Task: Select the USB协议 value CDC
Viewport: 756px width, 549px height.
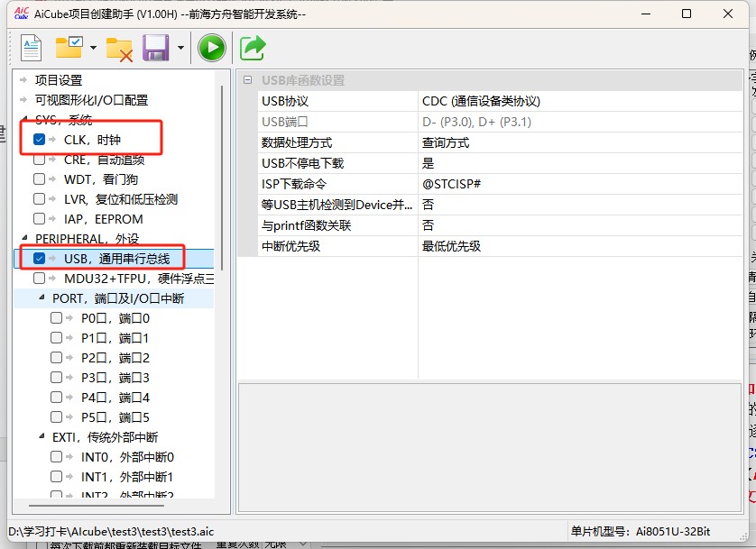Action: tap(580, 101)
